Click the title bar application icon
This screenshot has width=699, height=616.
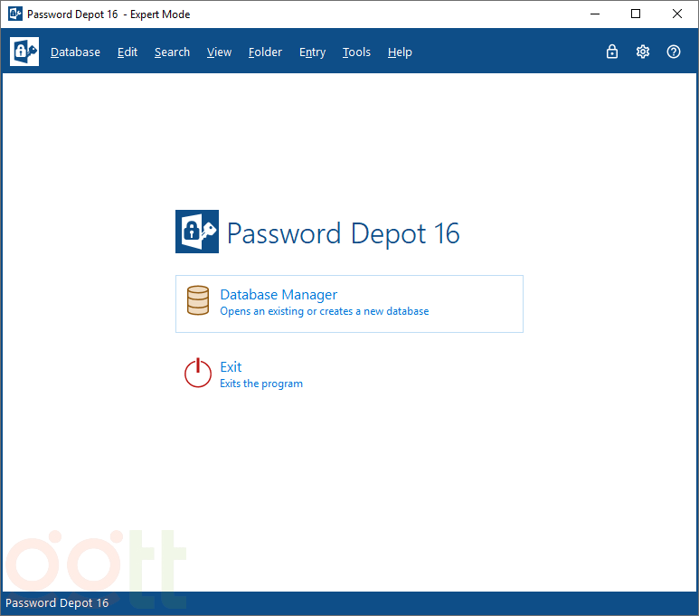[14, 14]
